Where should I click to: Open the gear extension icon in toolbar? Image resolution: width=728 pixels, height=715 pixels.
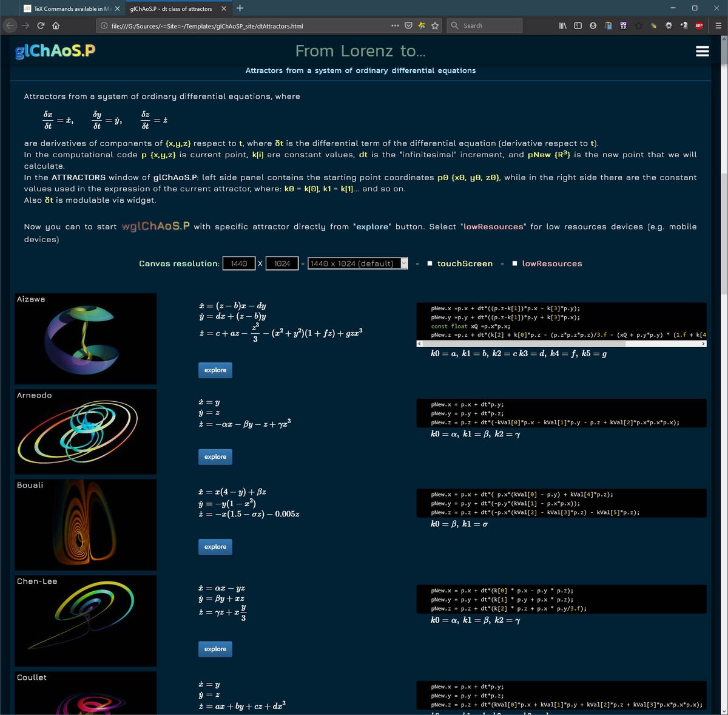(669, 25)
